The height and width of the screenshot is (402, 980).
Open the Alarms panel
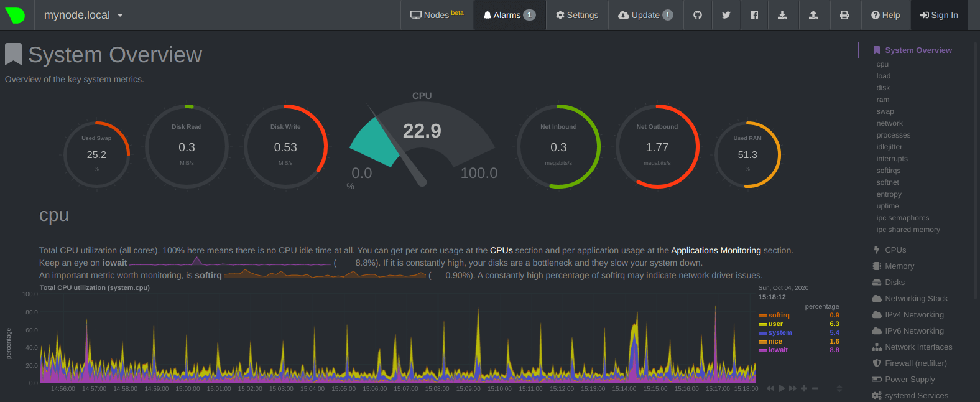tap(509, 15)
